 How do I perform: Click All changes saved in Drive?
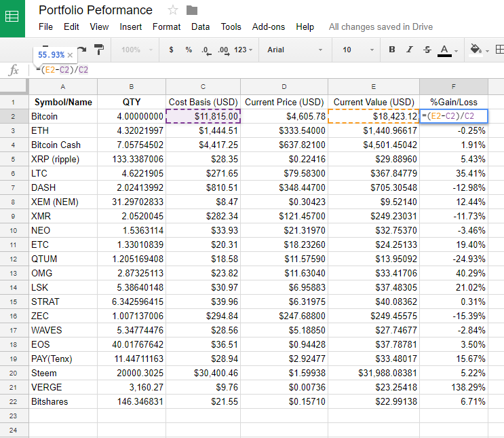(381, 26)
